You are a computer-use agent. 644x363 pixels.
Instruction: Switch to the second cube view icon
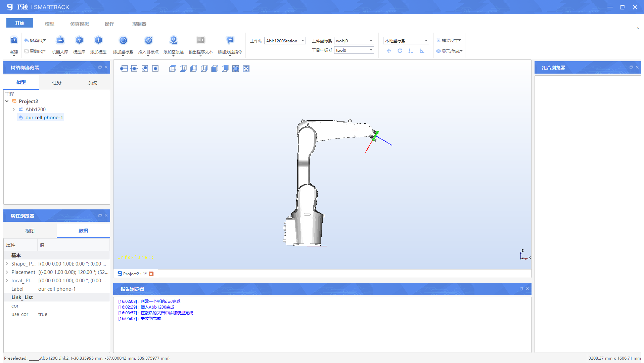click(x=183, y=69)
